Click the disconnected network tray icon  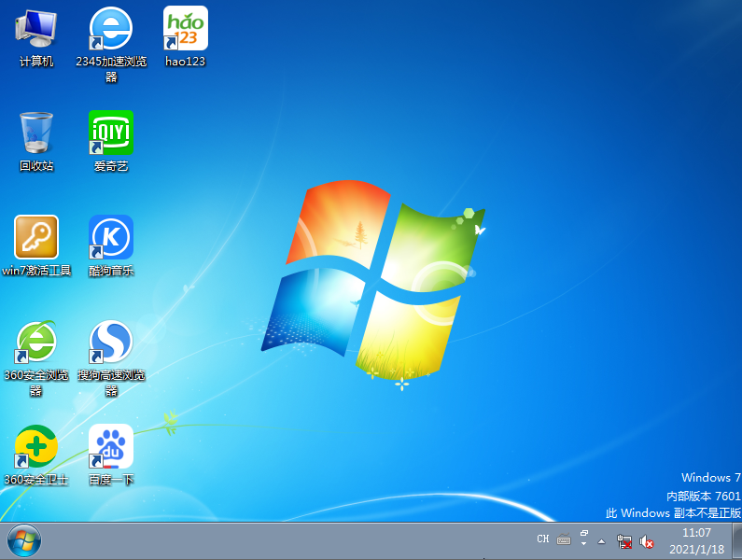(624, 540)
